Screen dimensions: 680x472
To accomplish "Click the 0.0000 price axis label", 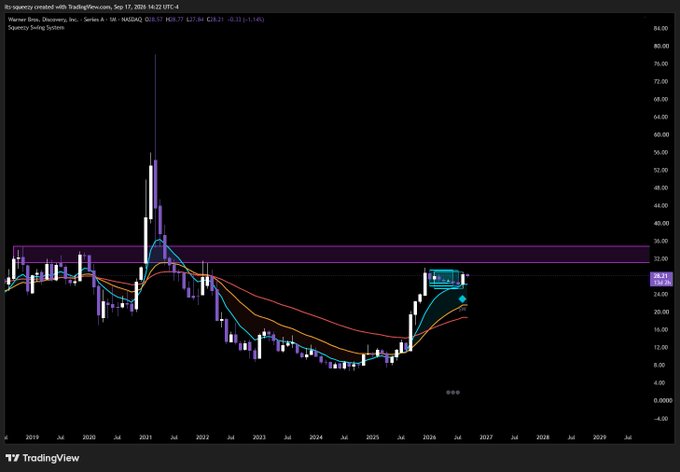I will (663, 401).
